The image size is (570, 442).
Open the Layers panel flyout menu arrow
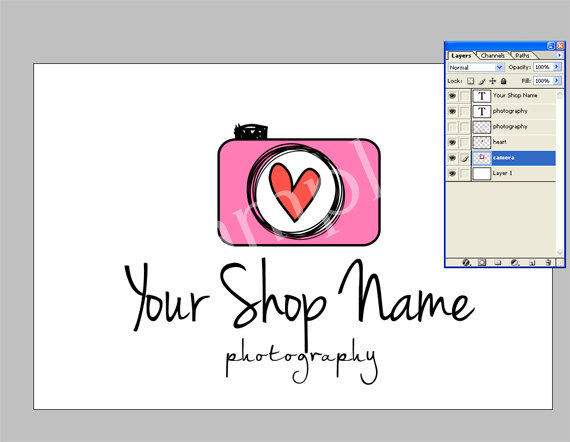click(x=559, y=55)
